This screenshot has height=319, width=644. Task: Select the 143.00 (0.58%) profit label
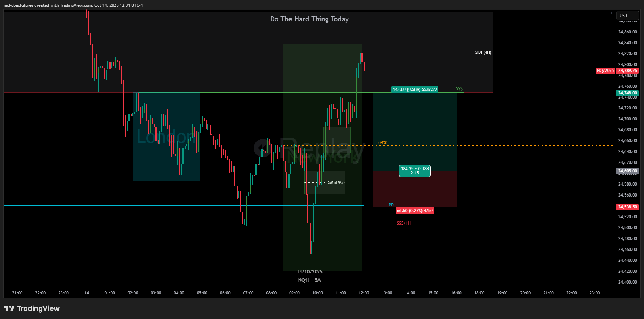coord(414,89)
